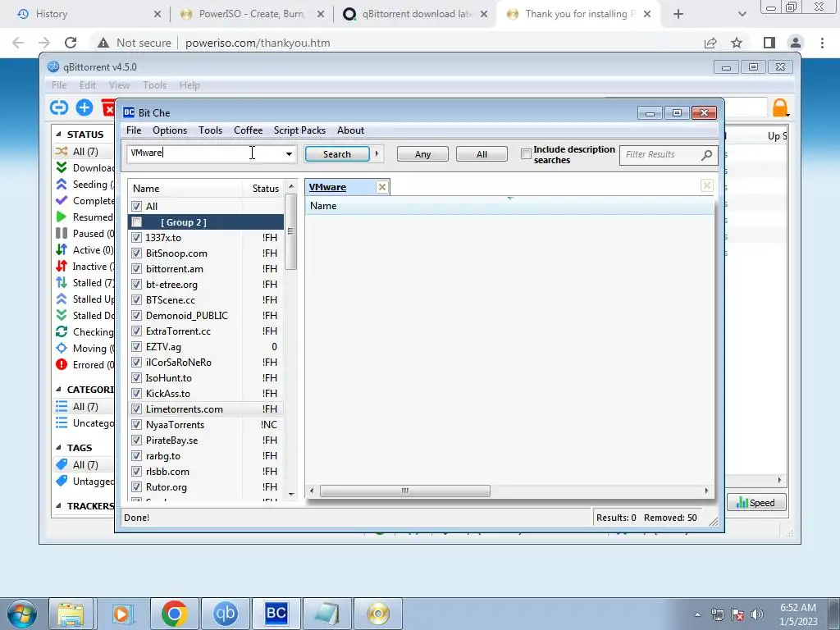Viewport: 840px width, 630px height.
Task: Switch to Chrome in the taskbar
Action: (x=174, y=614)
